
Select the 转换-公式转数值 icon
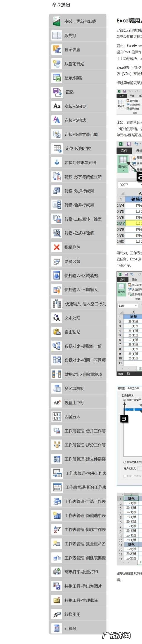pyautogui.click(x=57, y=233)
